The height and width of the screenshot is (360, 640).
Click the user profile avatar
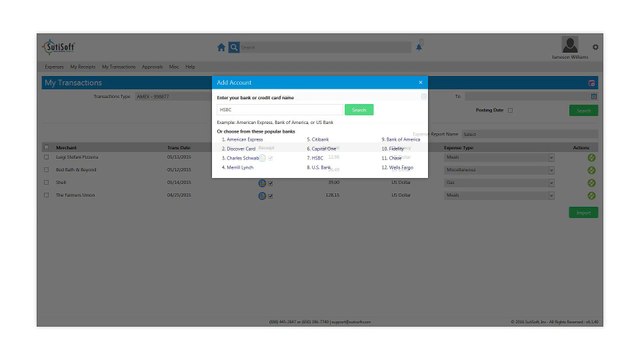click(x=570, y=45)
